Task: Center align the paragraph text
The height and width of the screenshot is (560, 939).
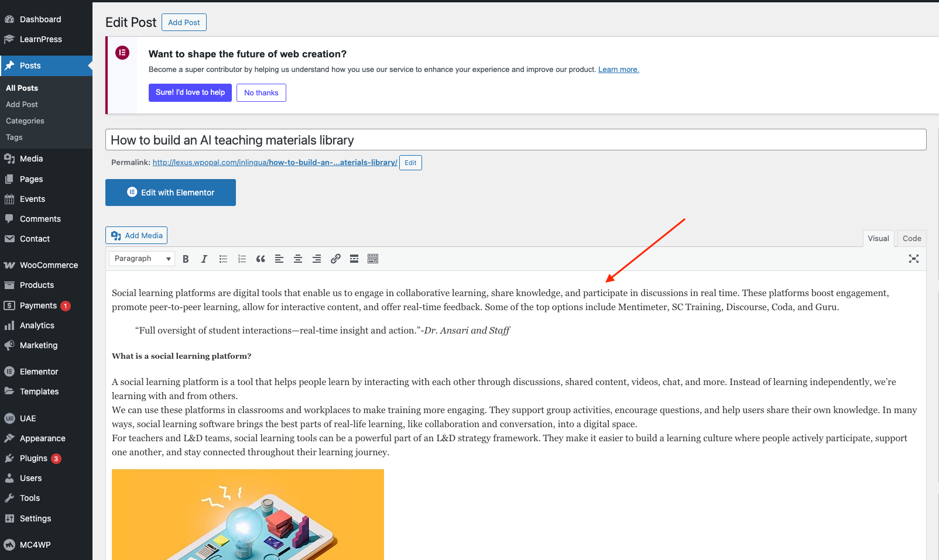Action: 298,259
